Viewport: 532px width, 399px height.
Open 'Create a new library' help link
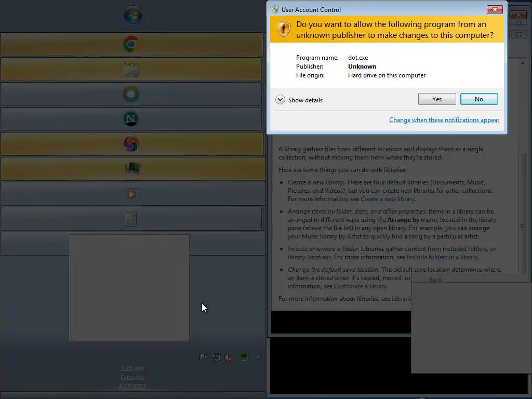pyautogui.click(x=388, y=199)
